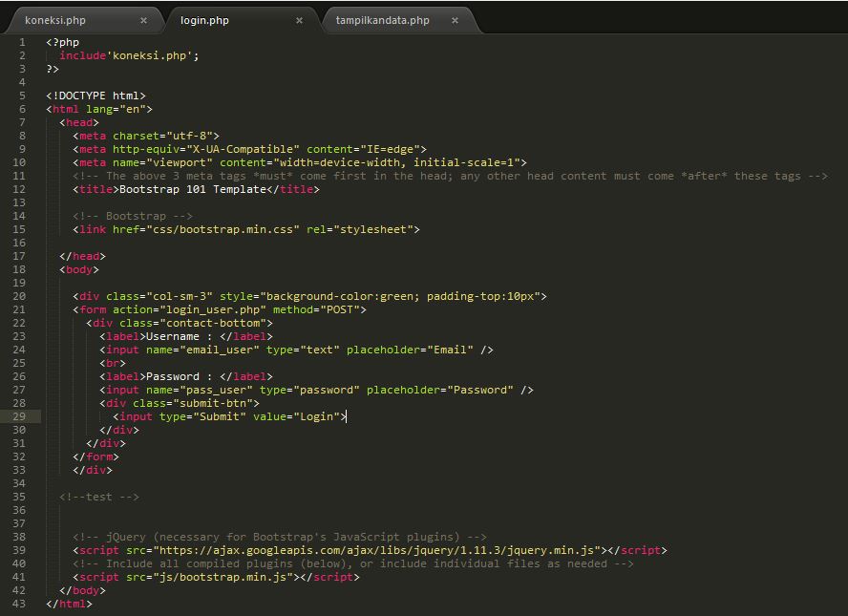Click the form action="login_user.php" line
The height and width of the screenshot is (616, 848).
[220, 309]
